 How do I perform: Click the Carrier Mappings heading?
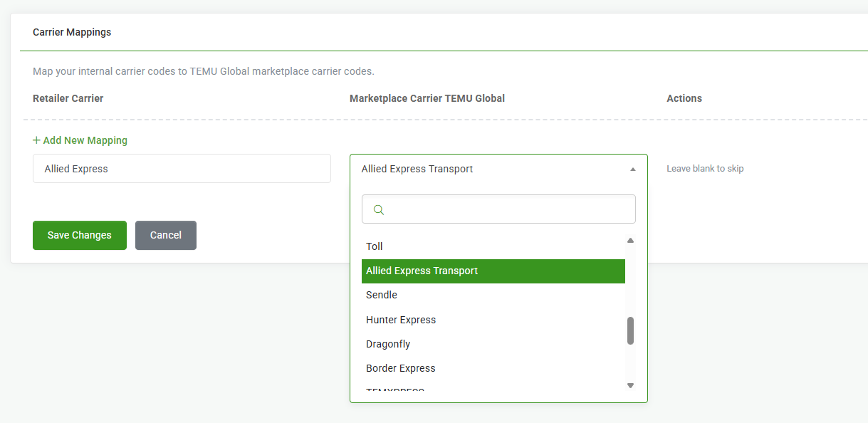coord(72,32)
